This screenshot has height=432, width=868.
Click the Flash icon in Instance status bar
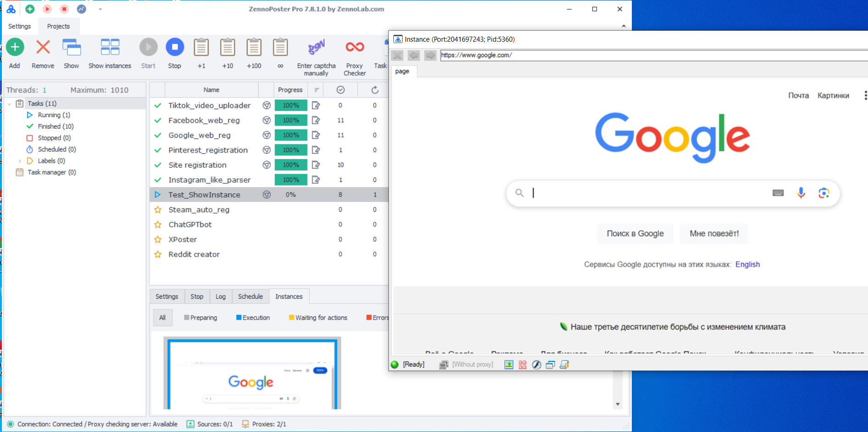tap(536, 365)
